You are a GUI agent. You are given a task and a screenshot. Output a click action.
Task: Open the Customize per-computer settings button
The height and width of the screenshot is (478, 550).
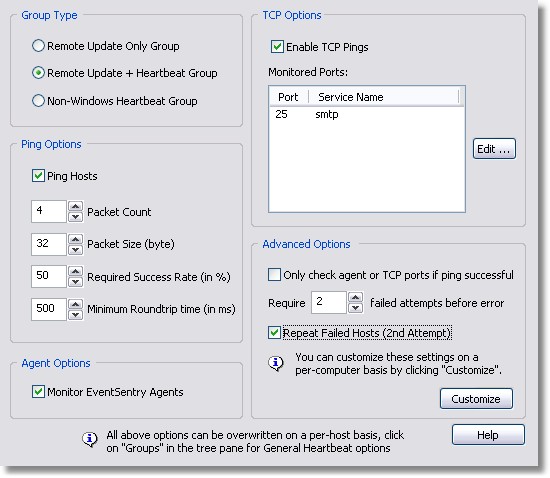point(476,399)
